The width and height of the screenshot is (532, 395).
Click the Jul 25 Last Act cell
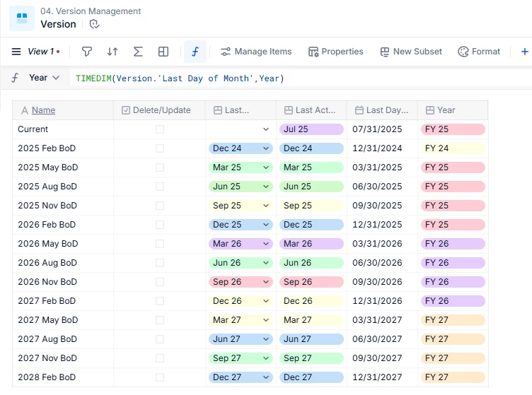pyautogui.click(x=311, y=129)
